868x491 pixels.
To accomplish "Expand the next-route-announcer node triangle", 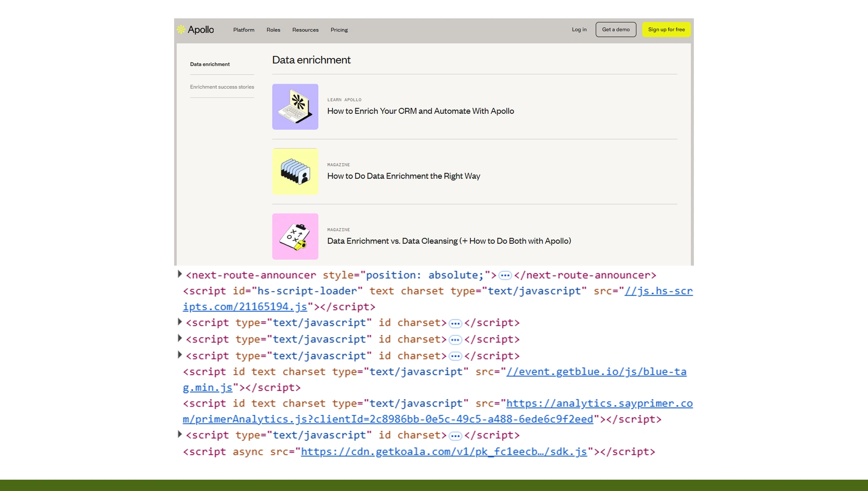I will point(180,274).
